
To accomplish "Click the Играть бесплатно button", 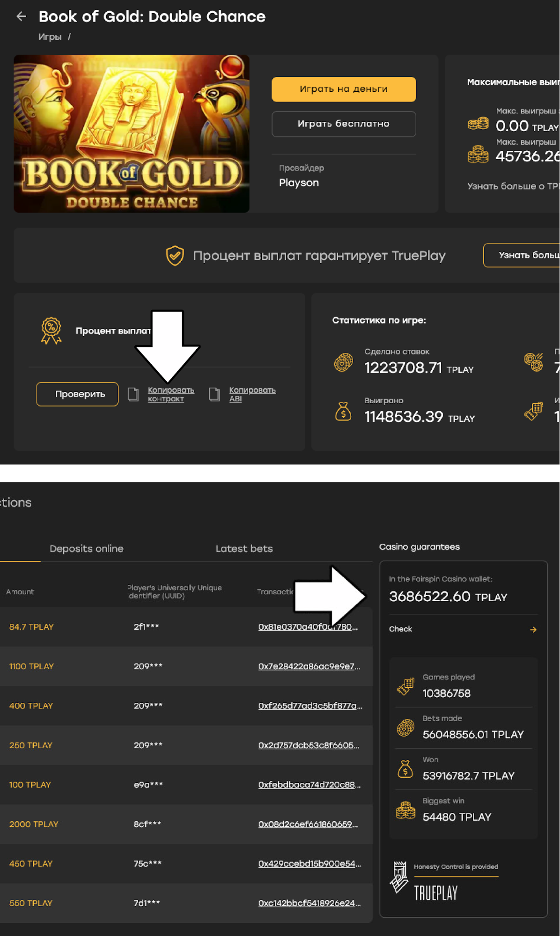I will (x=344, y=124).
